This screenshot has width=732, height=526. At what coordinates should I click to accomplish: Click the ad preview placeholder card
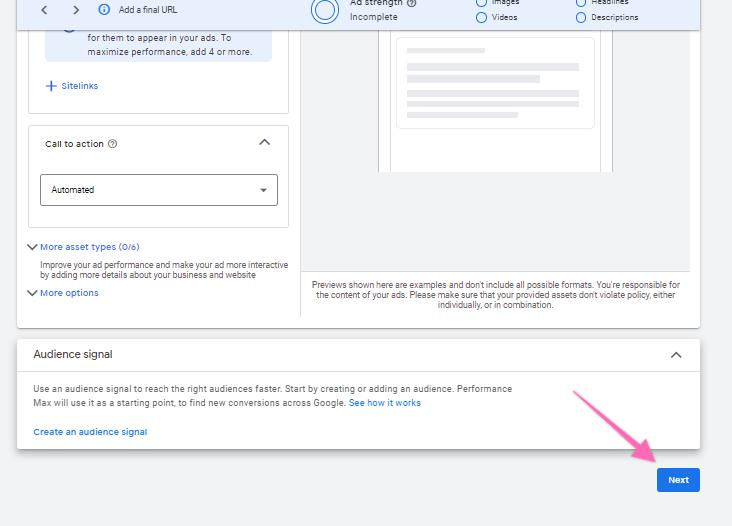tap(495, 83)
